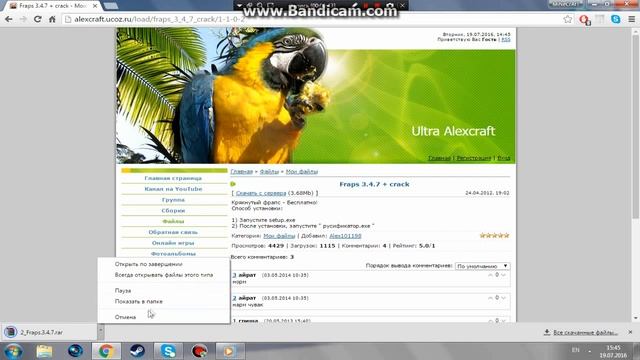Click the green bullet icon beside file title
Image resolution: width=640 pixels, height=360 pixels.
tap(233, 184)
